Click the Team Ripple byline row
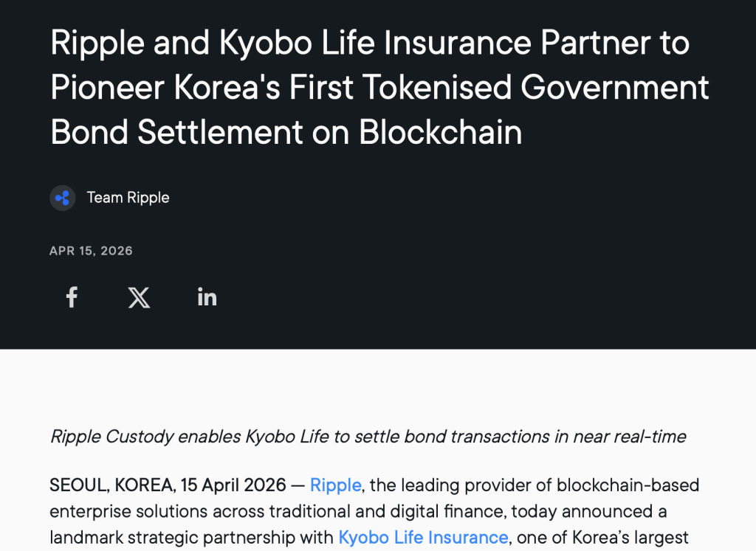 [109, 198]
